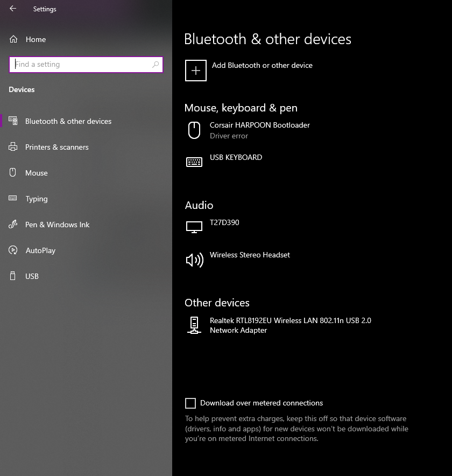Select the USB sidebar icon
Screen dimensions: 452x476
pyautogui.click(x=13, y=276)
